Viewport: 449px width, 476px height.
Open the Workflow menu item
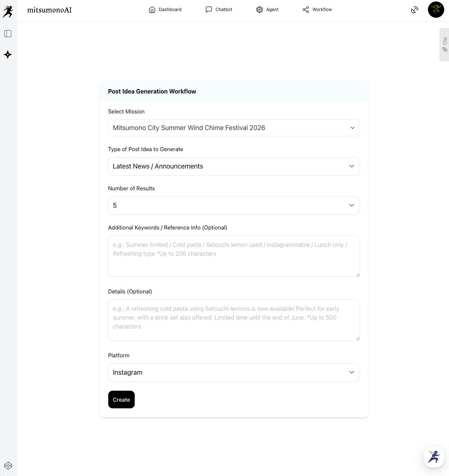317,10
